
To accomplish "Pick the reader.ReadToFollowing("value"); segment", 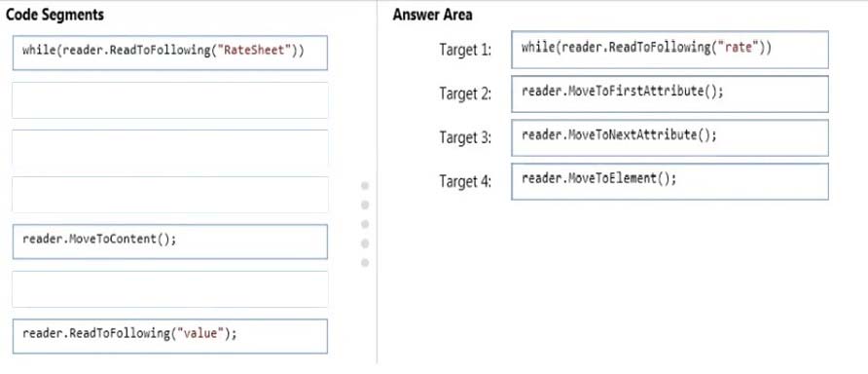I will point(170,336).
